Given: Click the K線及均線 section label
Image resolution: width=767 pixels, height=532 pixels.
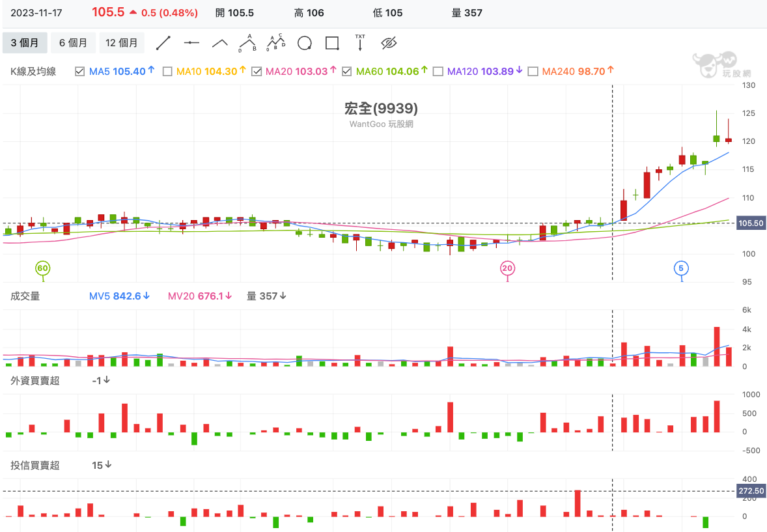Looking at the screenshot, I should click(33, 72).
